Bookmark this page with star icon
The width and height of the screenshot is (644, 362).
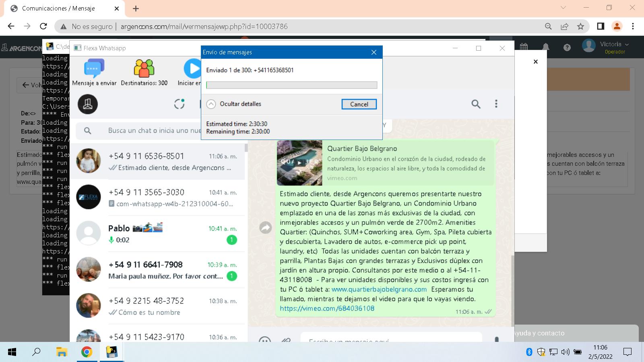(x=580, y=27)
